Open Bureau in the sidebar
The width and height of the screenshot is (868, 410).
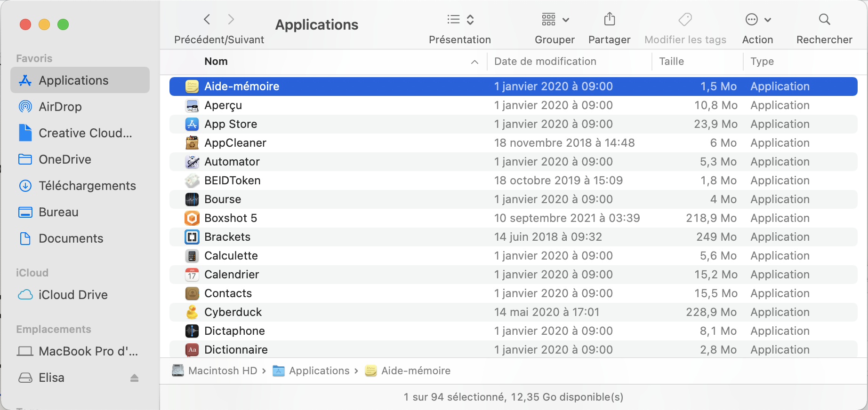(80, 212)
